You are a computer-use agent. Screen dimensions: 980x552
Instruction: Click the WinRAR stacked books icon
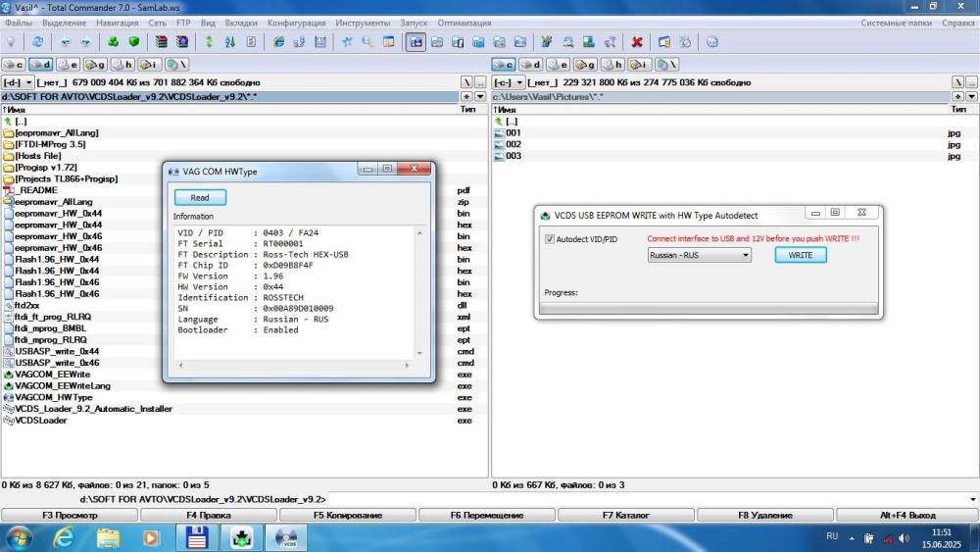point(162,42)
